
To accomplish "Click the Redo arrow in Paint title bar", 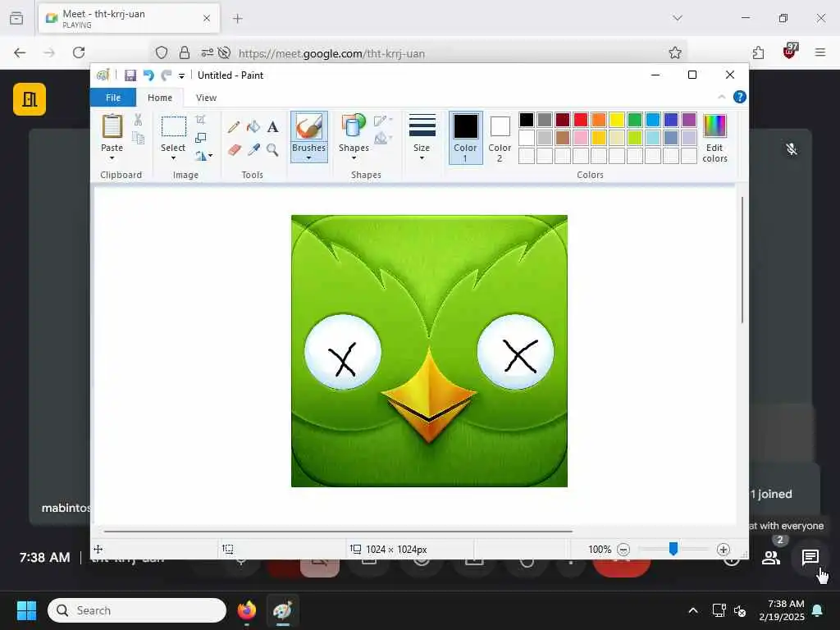I will (x=167, y=75).
